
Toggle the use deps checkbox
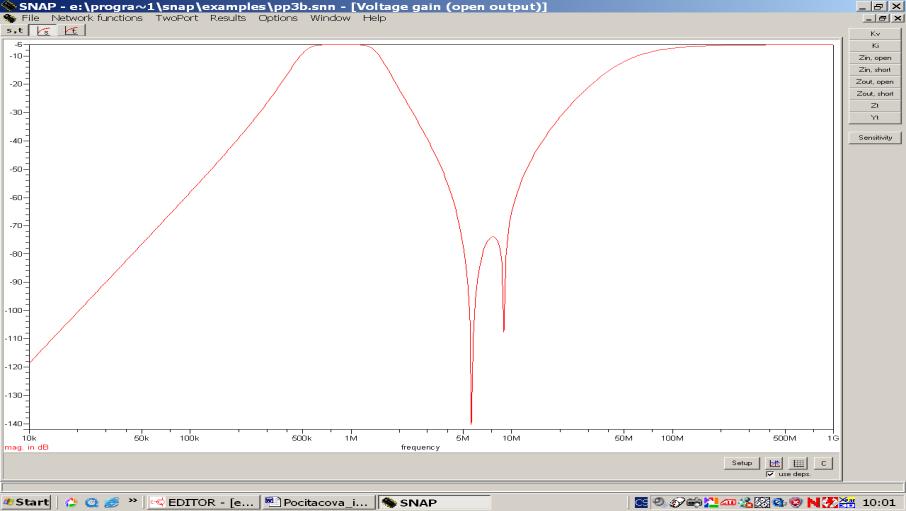770,474
